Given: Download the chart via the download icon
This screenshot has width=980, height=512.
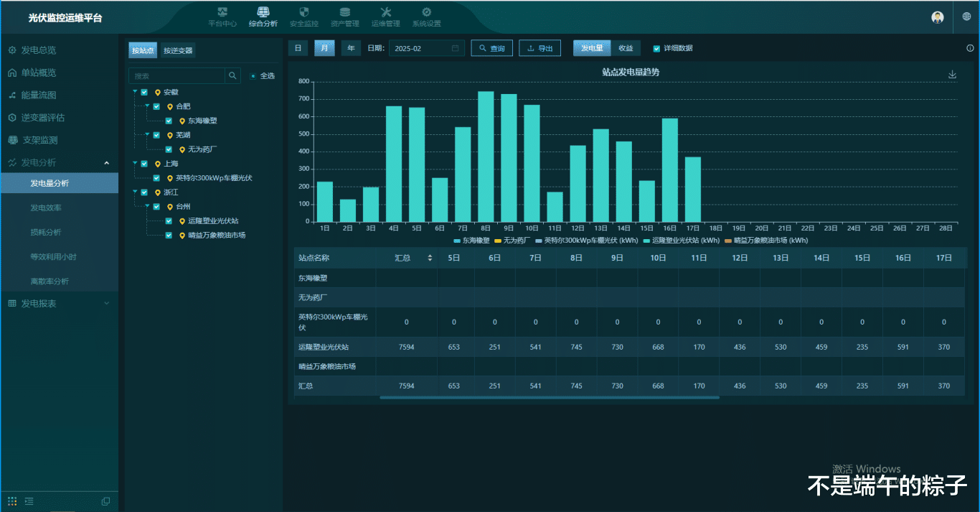Looking at the screenshot, I should click(x=953, y=75).
